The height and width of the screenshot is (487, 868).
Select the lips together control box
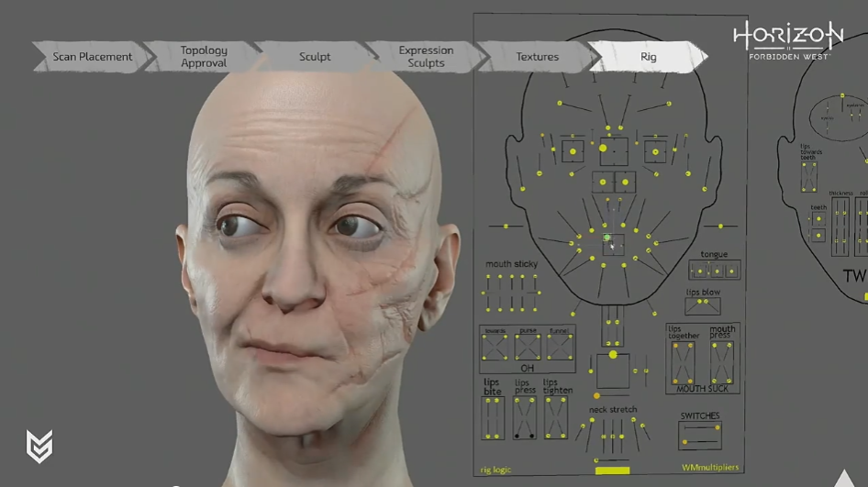click(683, 363)
